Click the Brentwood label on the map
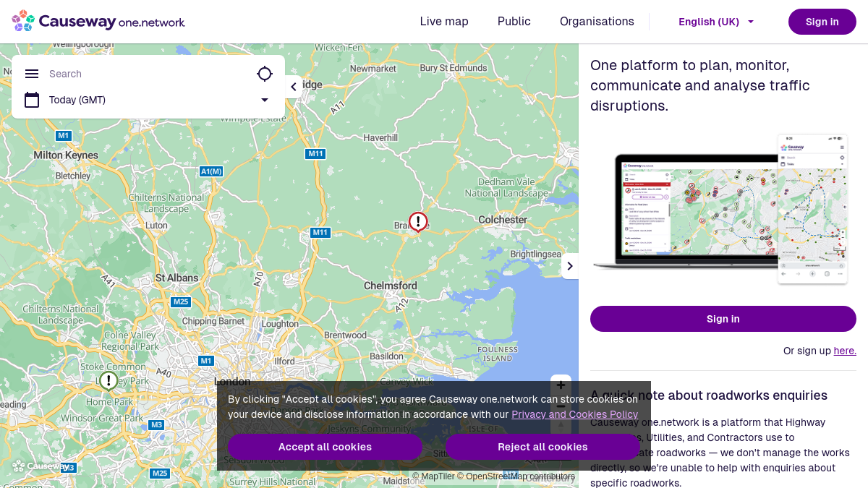 click(x=345, y=335)
